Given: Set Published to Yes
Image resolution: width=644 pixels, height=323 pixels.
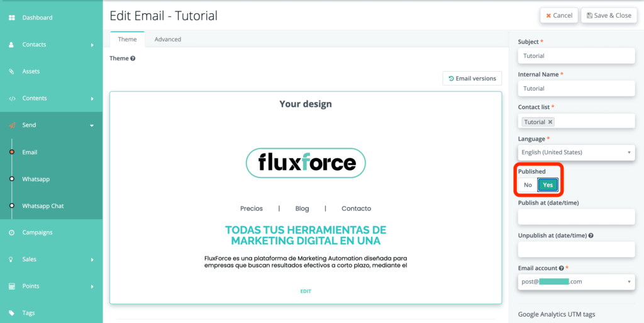Looking at the screenshot, I should coord(548,185).
